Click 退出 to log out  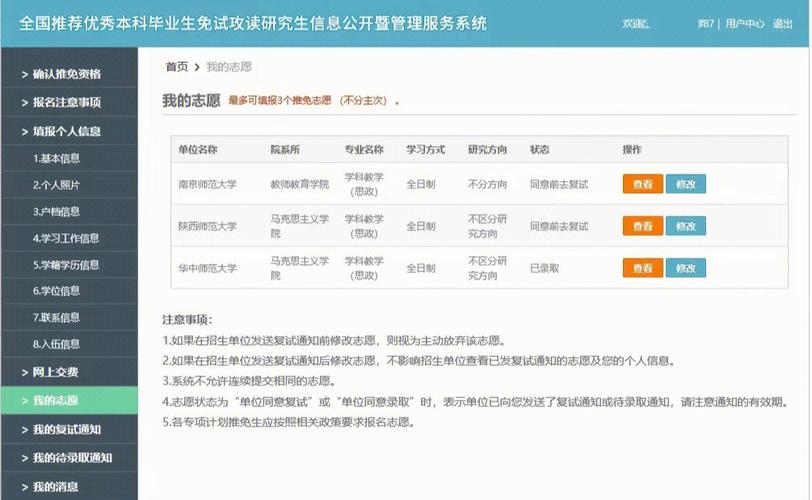(782, 24)
